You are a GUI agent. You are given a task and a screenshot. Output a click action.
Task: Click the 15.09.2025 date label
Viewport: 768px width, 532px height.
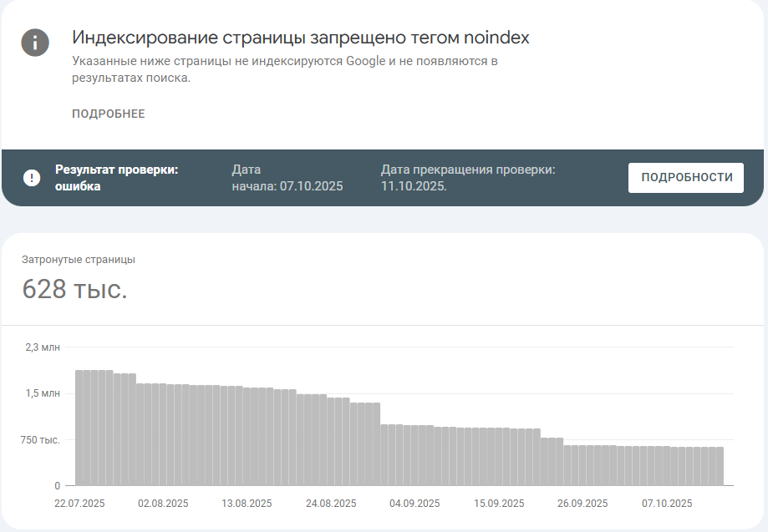click(499, 503)
